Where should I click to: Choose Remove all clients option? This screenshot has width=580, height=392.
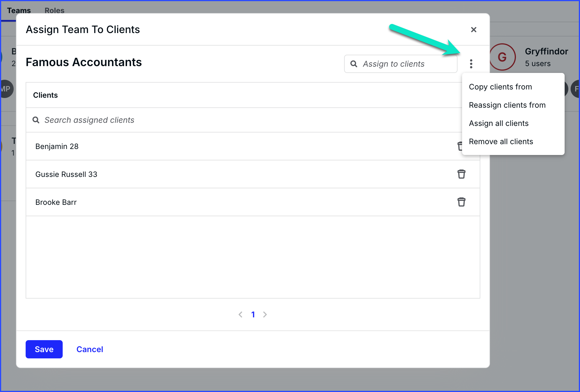(501, 142)
